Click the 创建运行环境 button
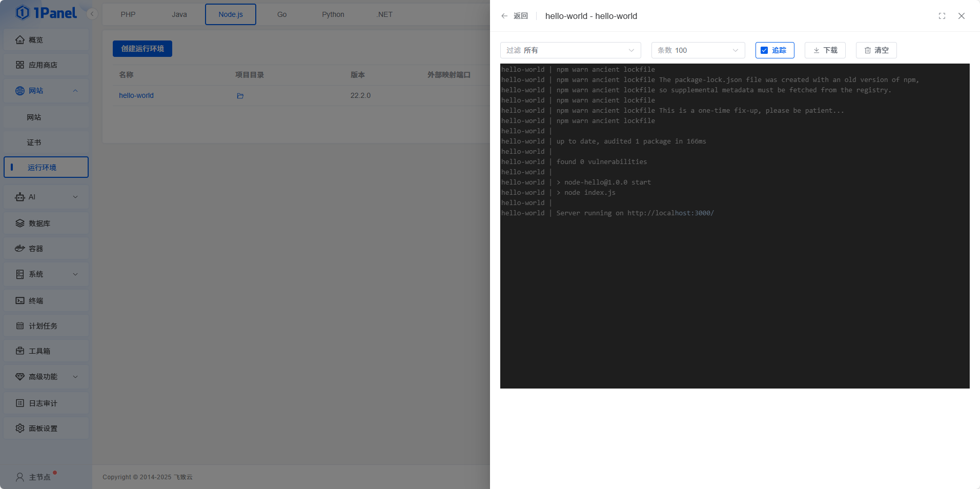The width and height of the screenshot is (980, 489). click(x=142, y=49)
